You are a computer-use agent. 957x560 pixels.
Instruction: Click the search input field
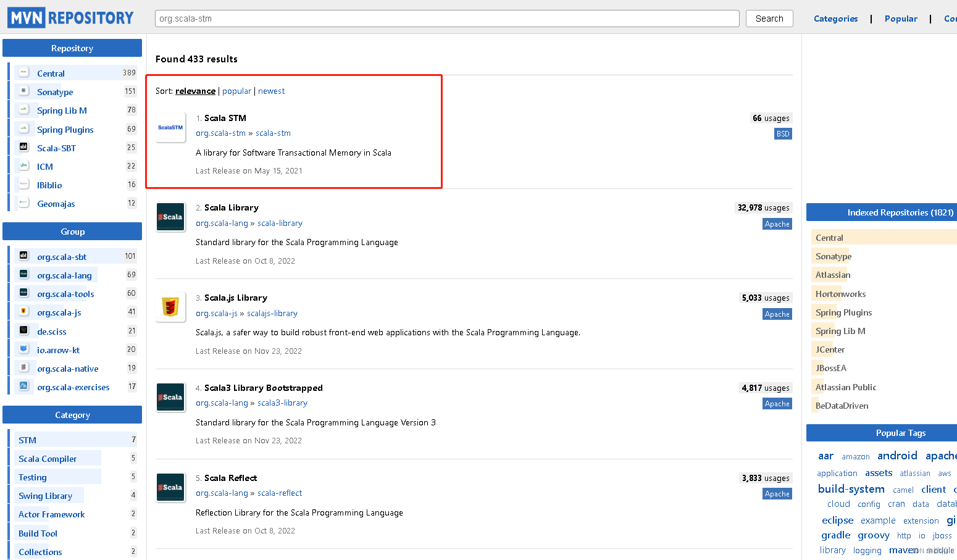click(x=446, y=19)
